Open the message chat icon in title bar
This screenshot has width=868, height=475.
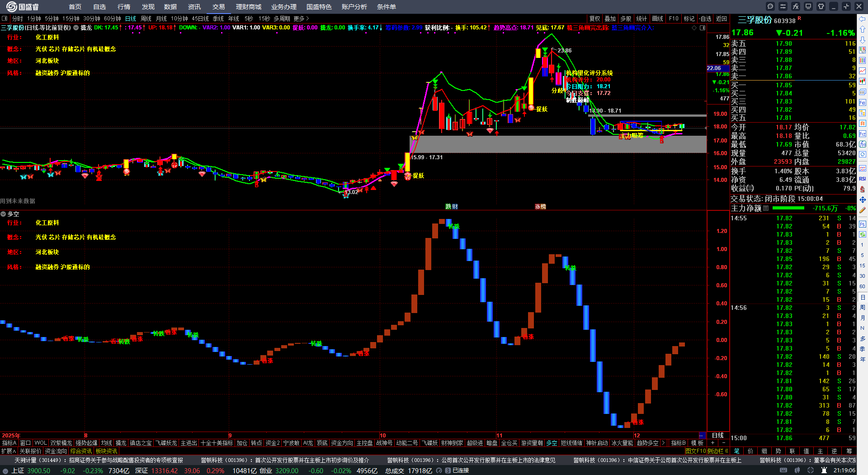770,6
